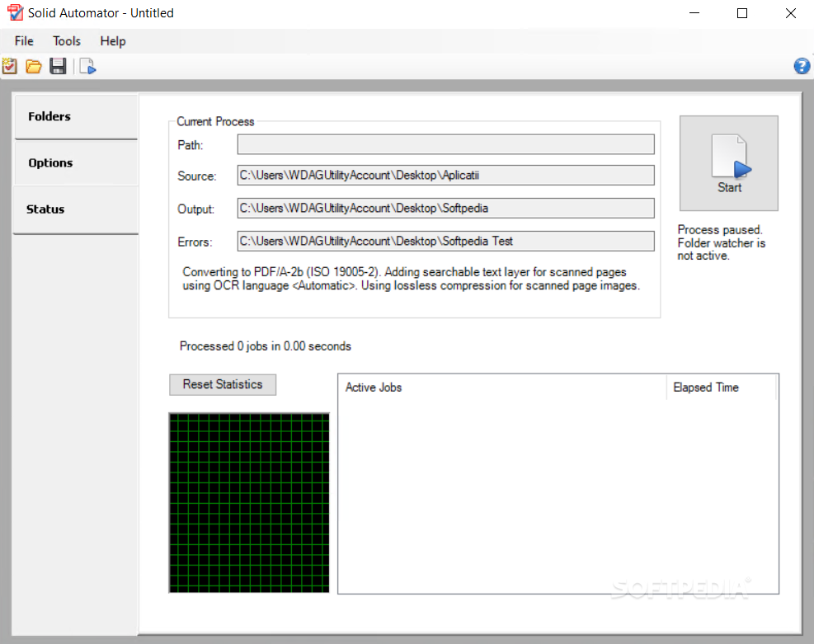This screenshot has width=814, height=644.
Task: Maximize the Solid Automator window
Action: pos(742,13)
